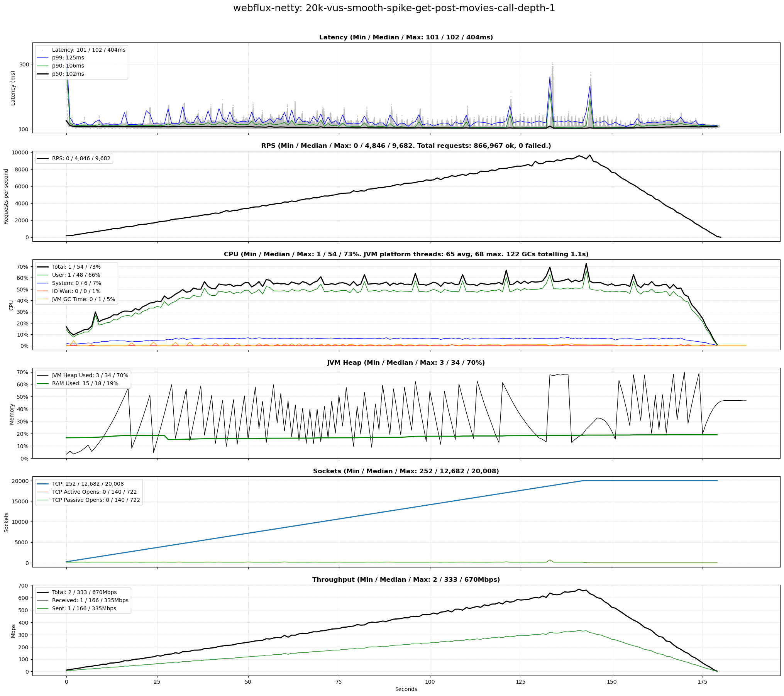Click x-axis tick label 175
784x696 pixels.
click(703, 682)
